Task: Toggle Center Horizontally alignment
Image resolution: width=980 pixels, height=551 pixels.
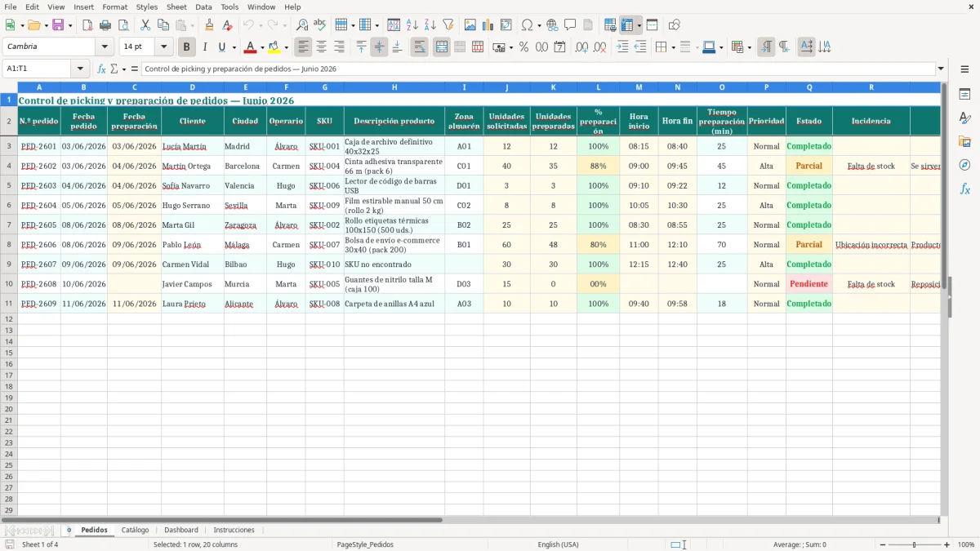Action: [322, 47]
